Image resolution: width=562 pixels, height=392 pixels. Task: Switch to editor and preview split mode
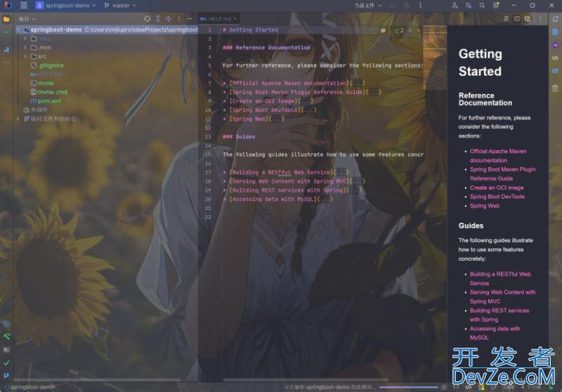click(516, 19)
